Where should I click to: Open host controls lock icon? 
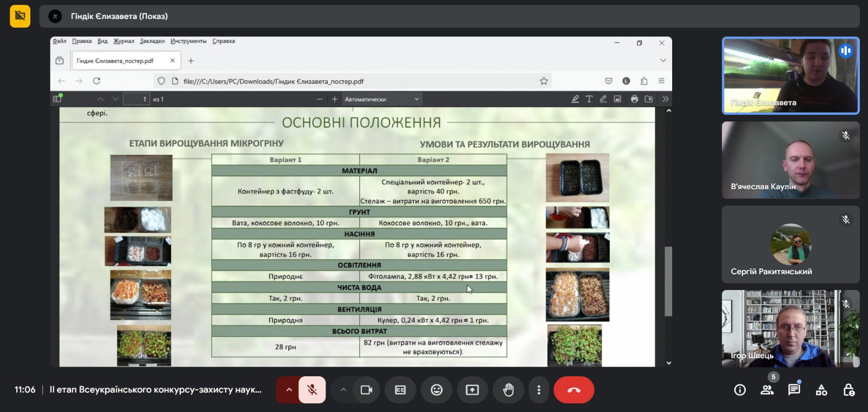tap(849, 390)
